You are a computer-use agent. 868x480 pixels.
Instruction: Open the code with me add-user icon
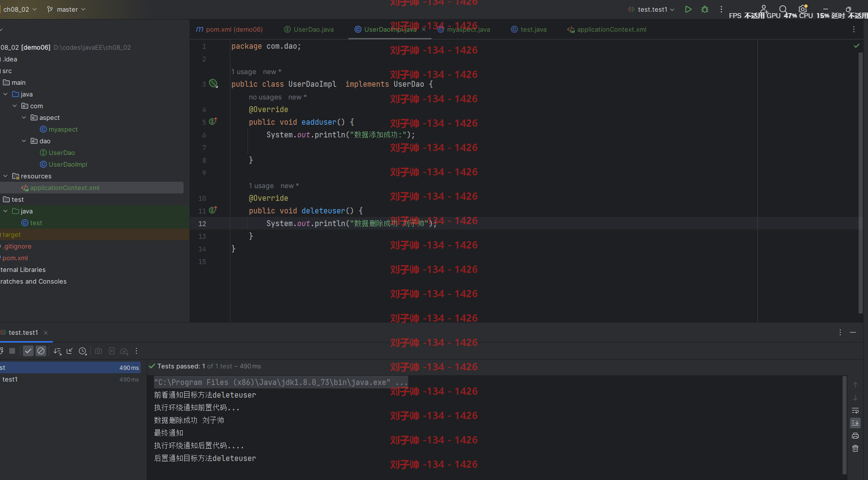coord(764,9)
